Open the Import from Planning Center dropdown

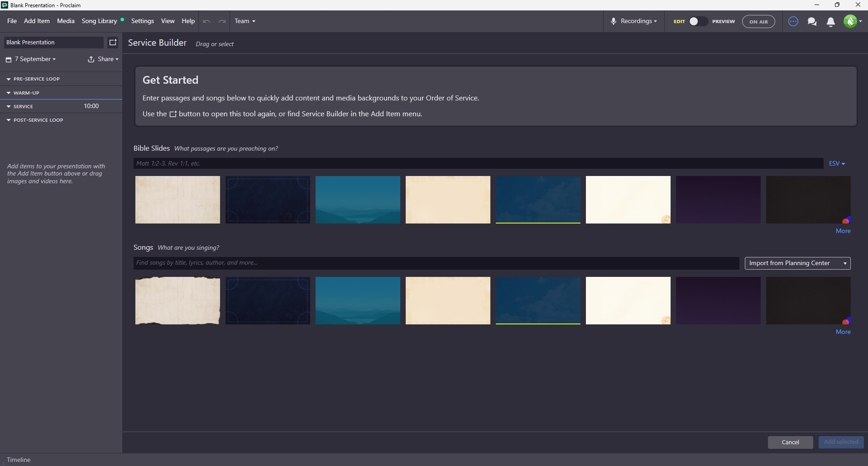coord(797,263)
